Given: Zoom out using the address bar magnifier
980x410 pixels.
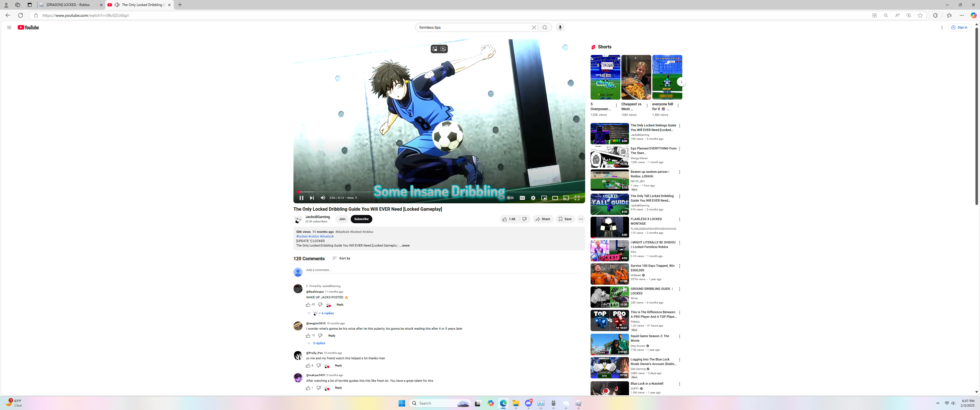Looking at the screenshot, I should click(886, 15).
